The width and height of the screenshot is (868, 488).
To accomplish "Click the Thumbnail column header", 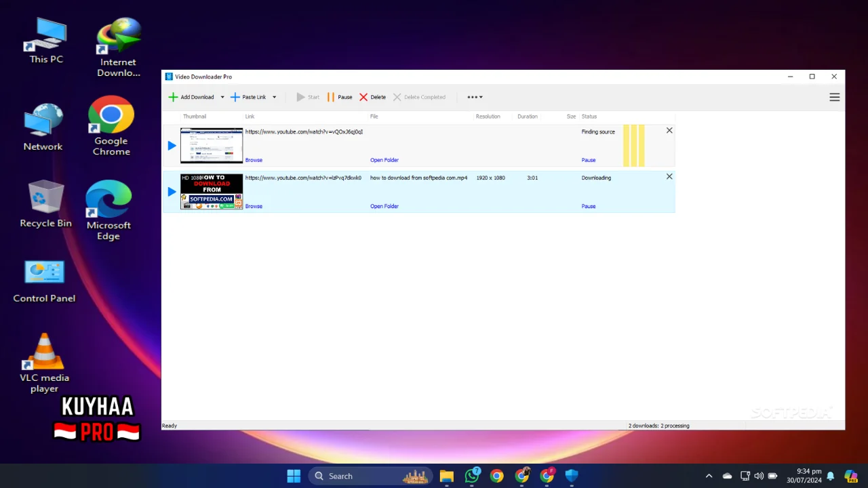I will pyautogui.click(x=195, y=117).
